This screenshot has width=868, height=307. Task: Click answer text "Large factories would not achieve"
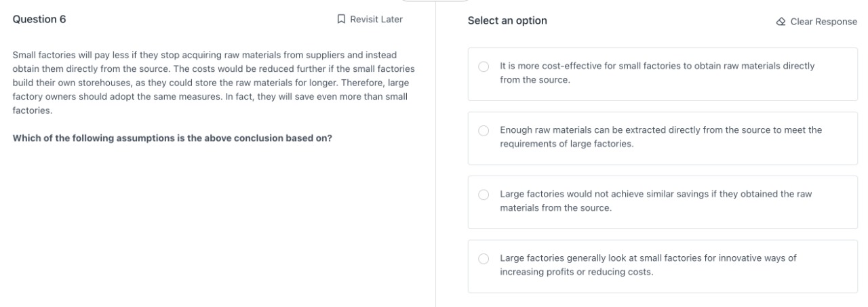point(655,194)
